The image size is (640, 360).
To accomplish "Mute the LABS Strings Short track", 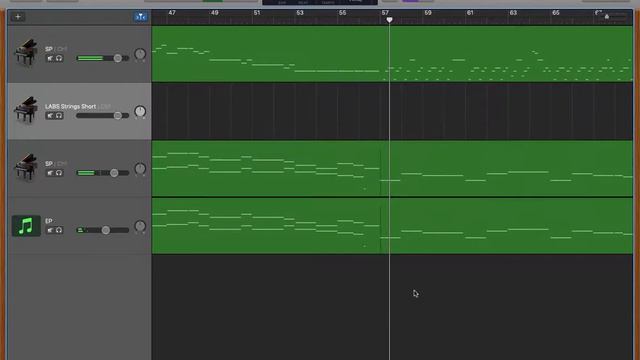I will pyautogui.click(x=50, y=116).
